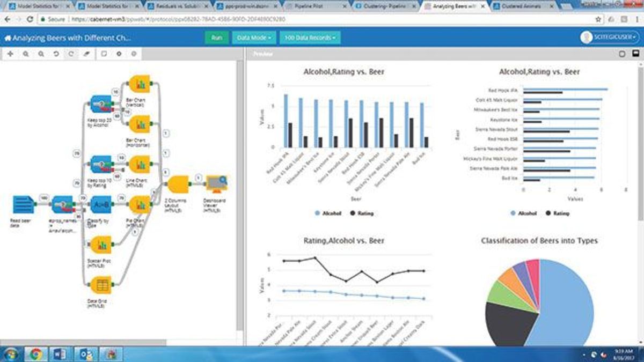Click the eraser tool icon

pyautogui.click(x=86, y=54)
